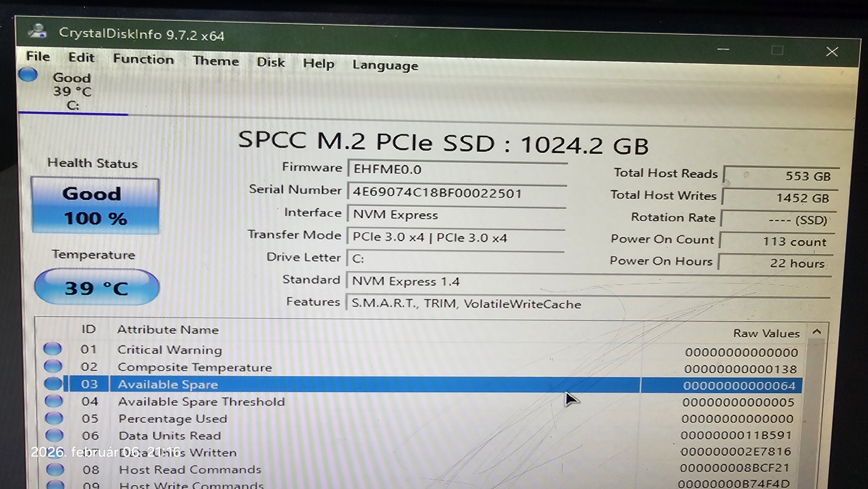Click the blue drive status orb for C:
Screen dimensions: 868x489
[x=28, y=75]
